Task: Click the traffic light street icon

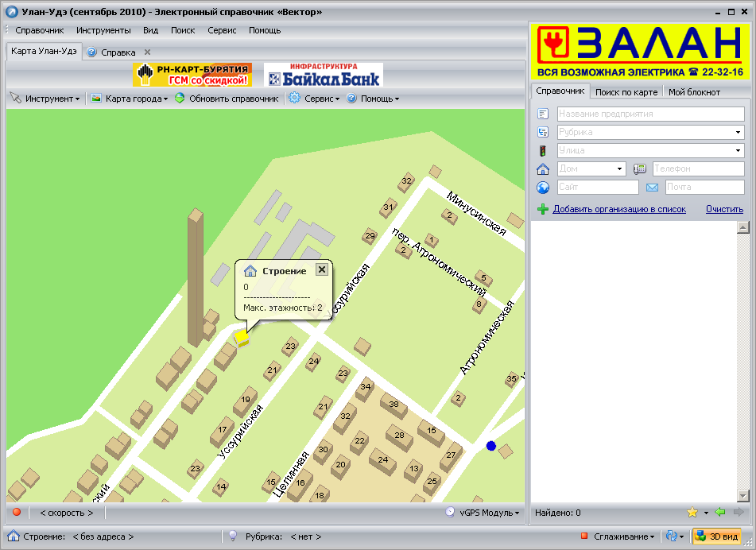Action: [x=543, y=150]
